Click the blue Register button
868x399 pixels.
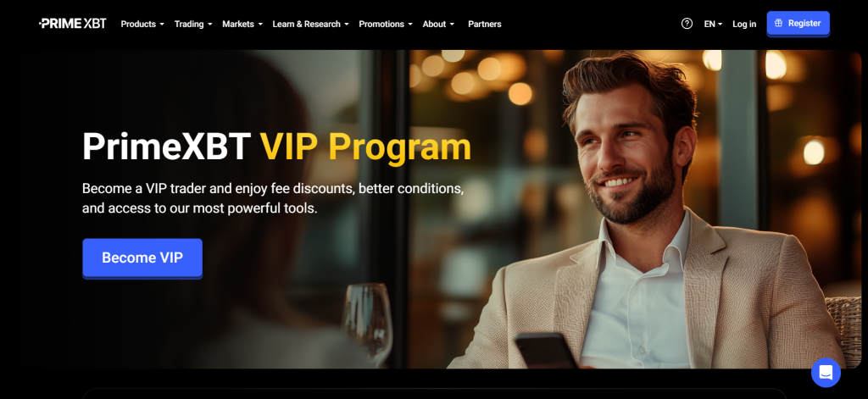(798, 23)
